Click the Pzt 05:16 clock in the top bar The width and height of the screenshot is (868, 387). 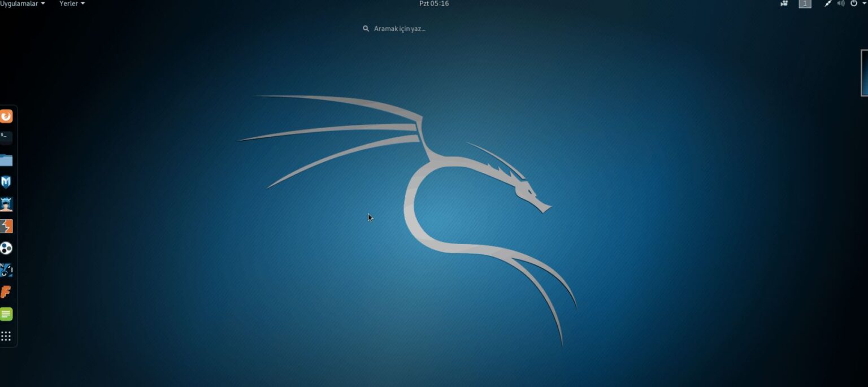[434, 3]
